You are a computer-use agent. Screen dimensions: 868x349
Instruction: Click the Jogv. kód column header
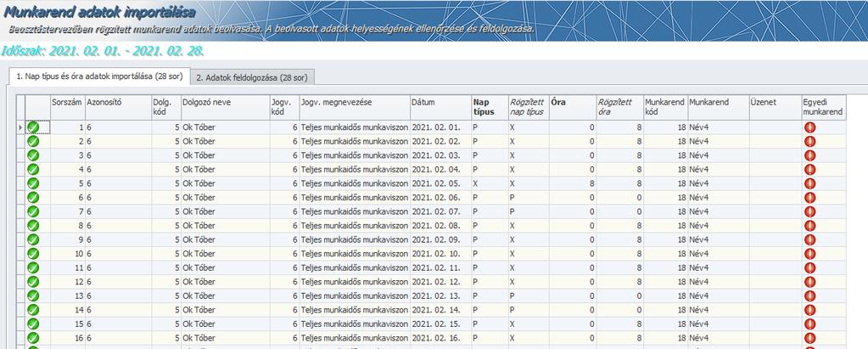(284, 108)
